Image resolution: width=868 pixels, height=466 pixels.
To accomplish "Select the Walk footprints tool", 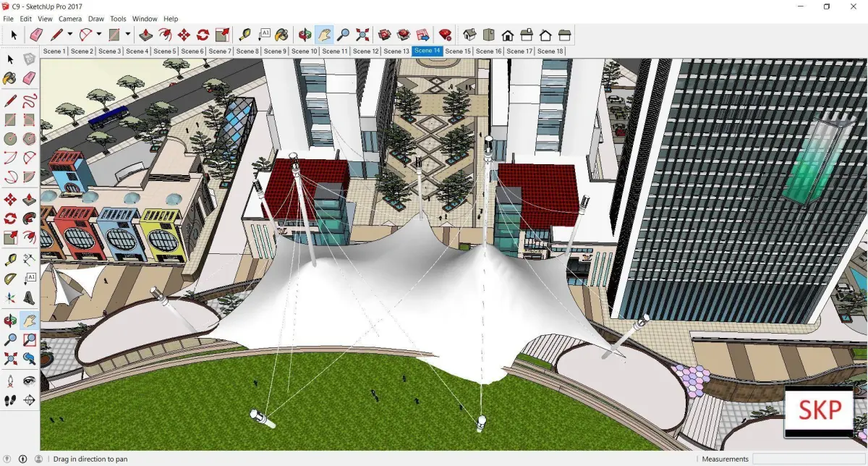I will tap(10, 399).
